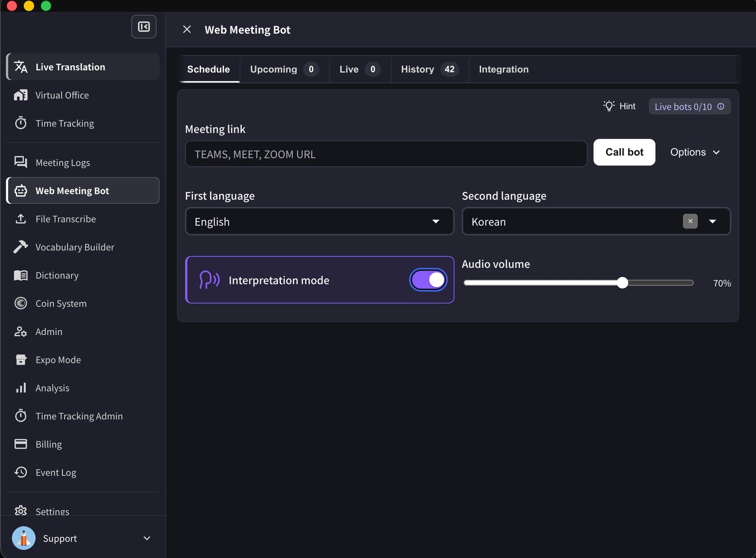Open the First language English dropdown
Screen dimensions: 756x558
click(319, 221)
